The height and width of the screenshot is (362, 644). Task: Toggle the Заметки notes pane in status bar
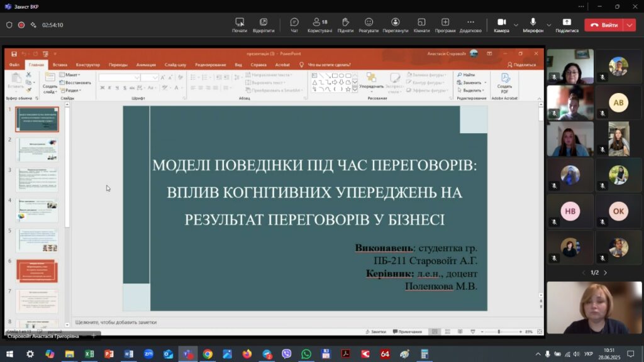pos(376,332)
